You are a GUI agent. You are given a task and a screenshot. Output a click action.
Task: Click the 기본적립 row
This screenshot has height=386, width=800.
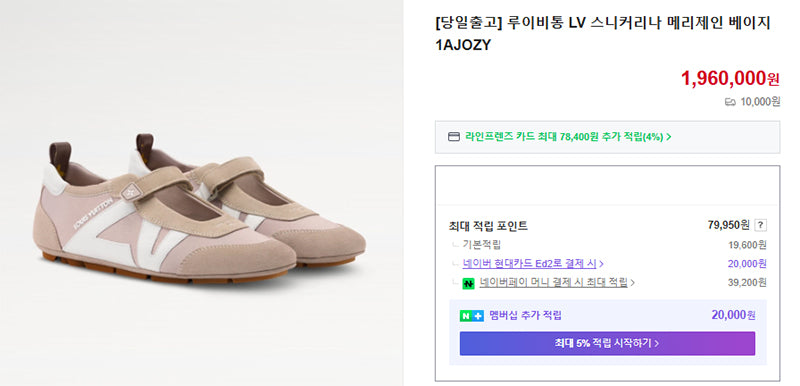coord(607,245)
